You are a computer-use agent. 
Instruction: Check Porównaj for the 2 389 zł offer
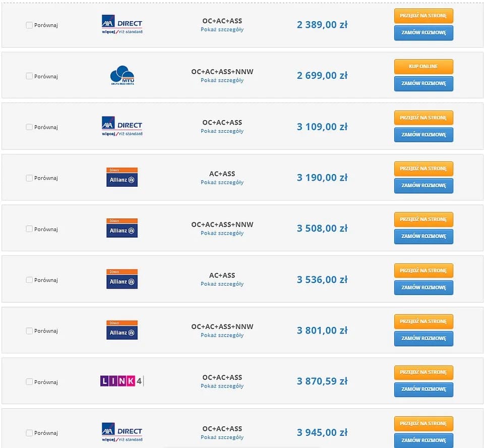(29, 25)
